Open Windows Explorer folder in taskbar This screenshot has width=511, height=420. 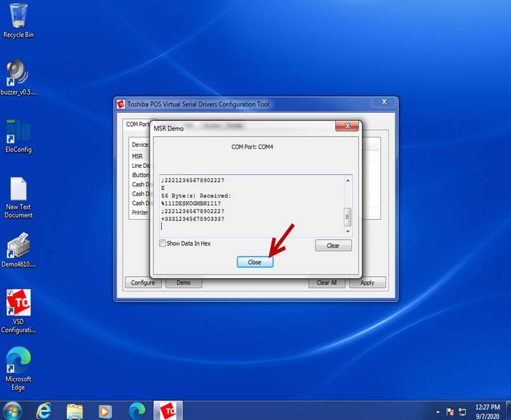pyautogui.click(x=75, y=410)
